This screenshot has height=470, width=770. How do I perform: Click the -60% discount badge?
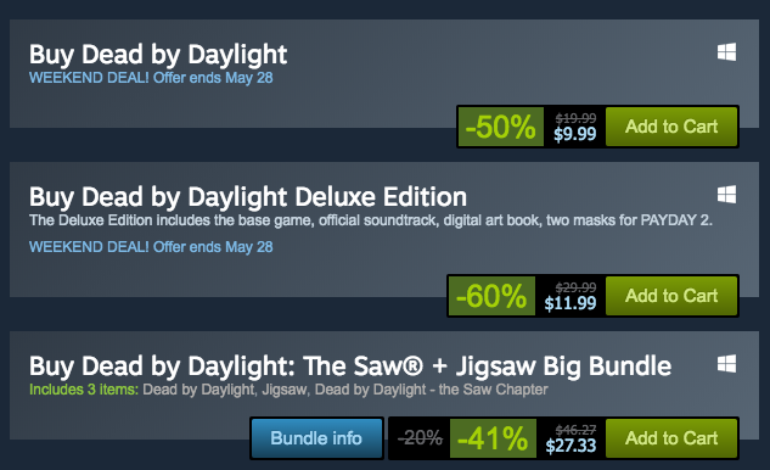pyautogui.click(x=491, y=296)
